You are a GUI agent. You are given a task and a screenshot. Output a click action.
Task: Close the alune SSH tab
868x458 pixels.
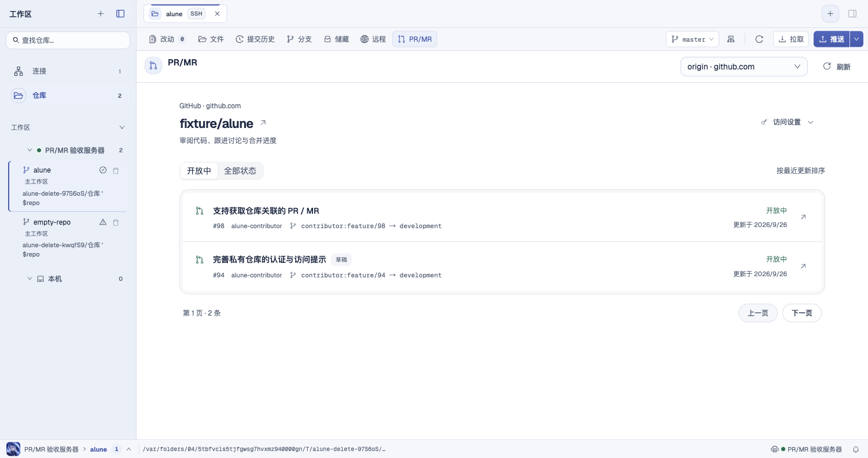217,14
